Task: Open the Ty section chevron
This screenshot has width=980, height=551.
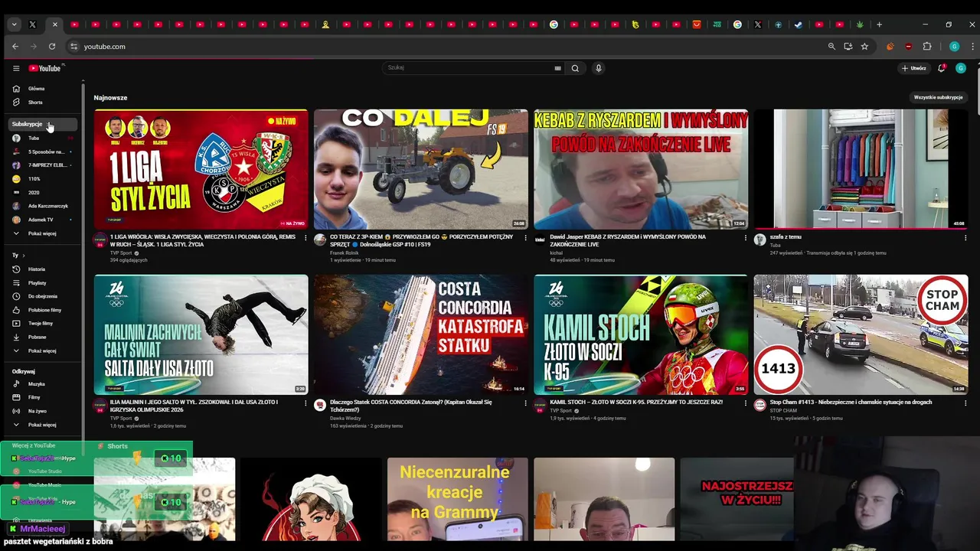Action: click(24, 256)
